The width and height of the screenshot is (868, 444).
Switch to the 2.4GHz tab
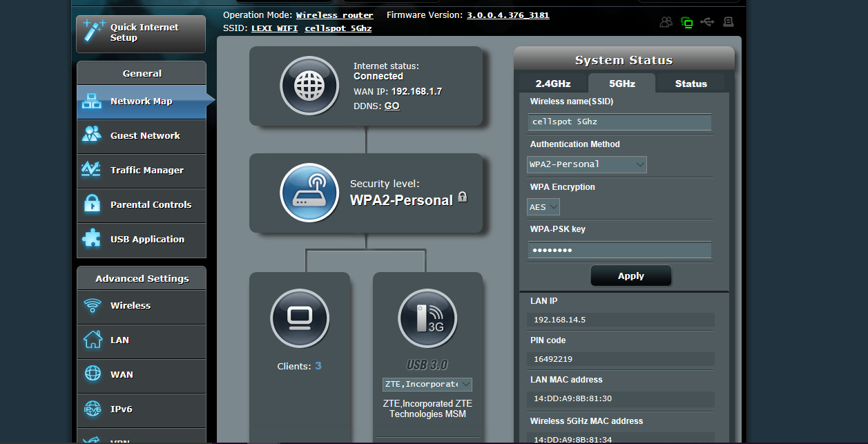pos(553,84)
